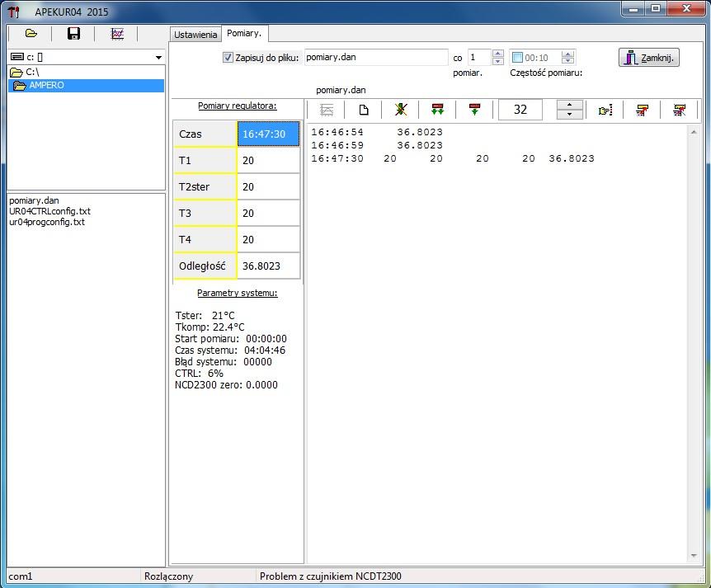The height and width of the screenshot is (588, 711).
Task: Click the T4 value cell
Action: tap(268, 239)
